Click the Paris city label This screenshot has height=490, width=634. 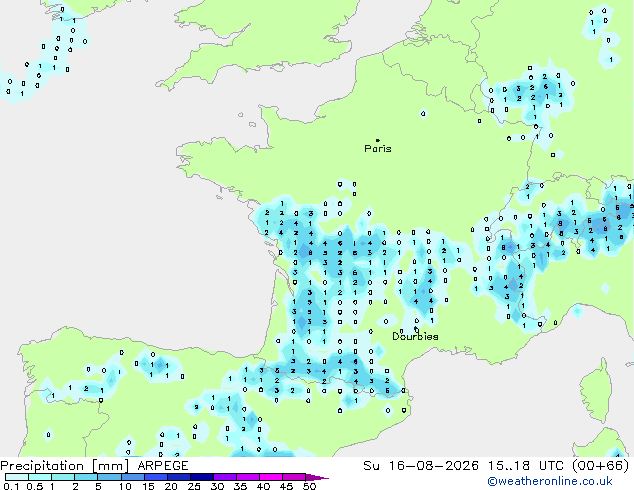tap(378, 148)
